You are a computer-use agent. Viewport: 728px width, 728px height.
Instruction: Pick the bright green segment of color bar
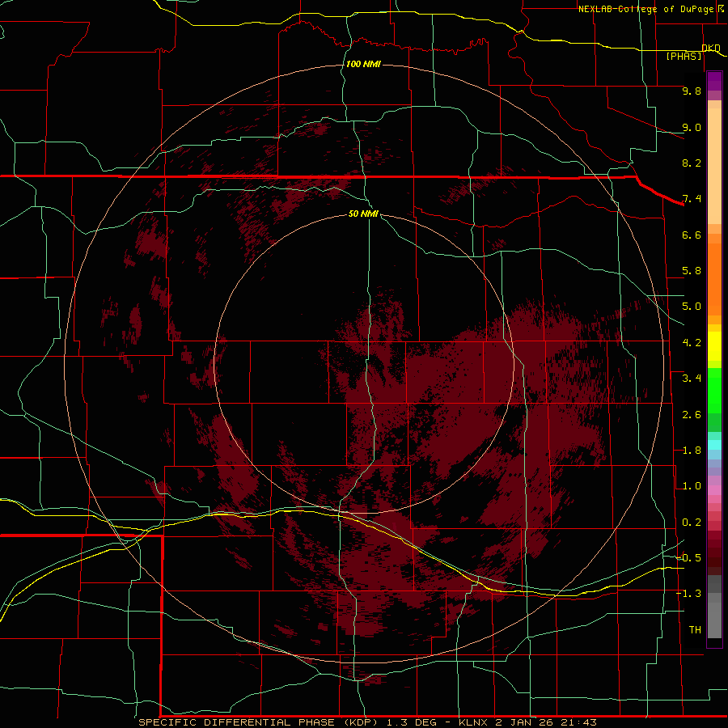(x=714, y=392)
